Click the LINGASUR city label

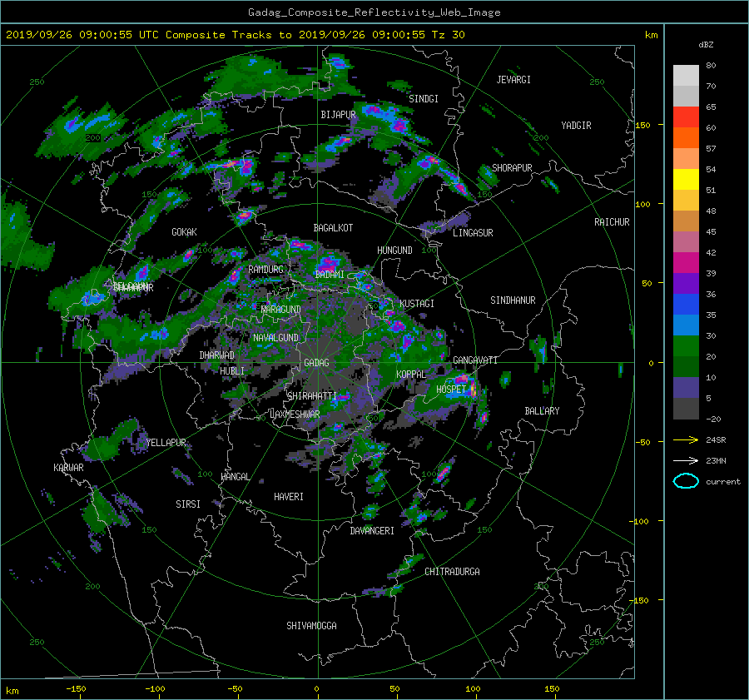[473, 233]
